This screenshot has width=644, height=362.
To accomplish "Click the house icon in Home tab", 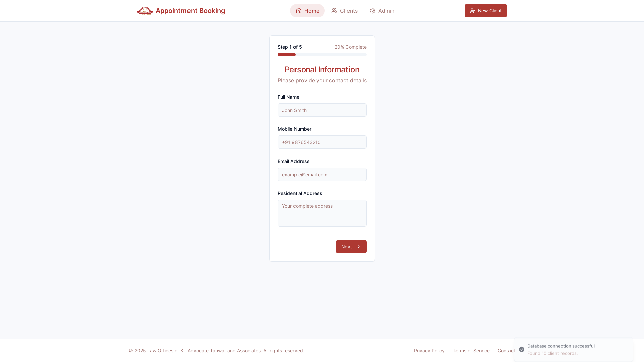I will coord(299,11).
